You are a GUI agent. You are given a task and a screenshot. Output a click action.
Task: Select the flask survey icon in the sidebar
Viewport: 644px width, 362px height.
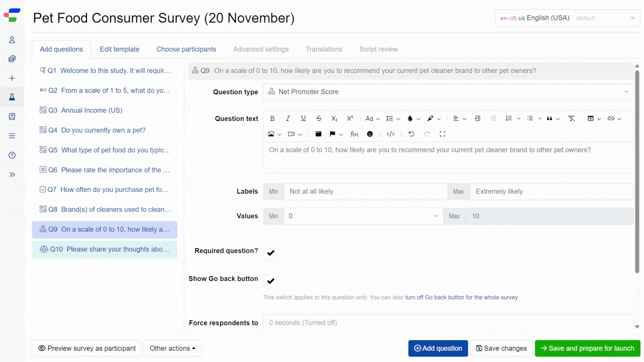pos(13,97)
